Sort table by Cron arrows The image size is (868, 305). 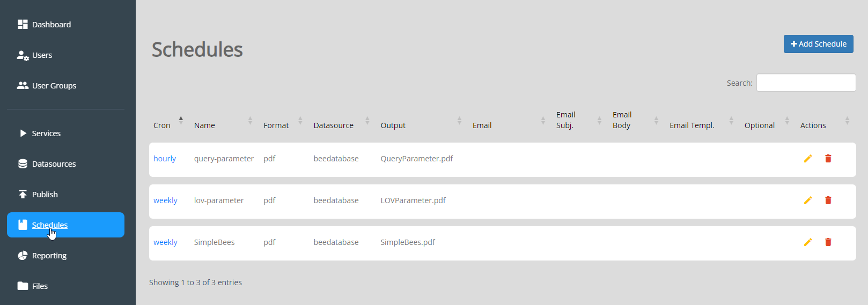[181, 121]
